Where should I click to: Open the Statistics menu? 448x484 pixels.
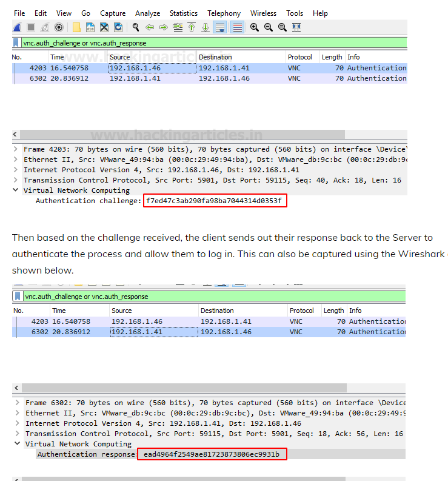pos(184,13)
